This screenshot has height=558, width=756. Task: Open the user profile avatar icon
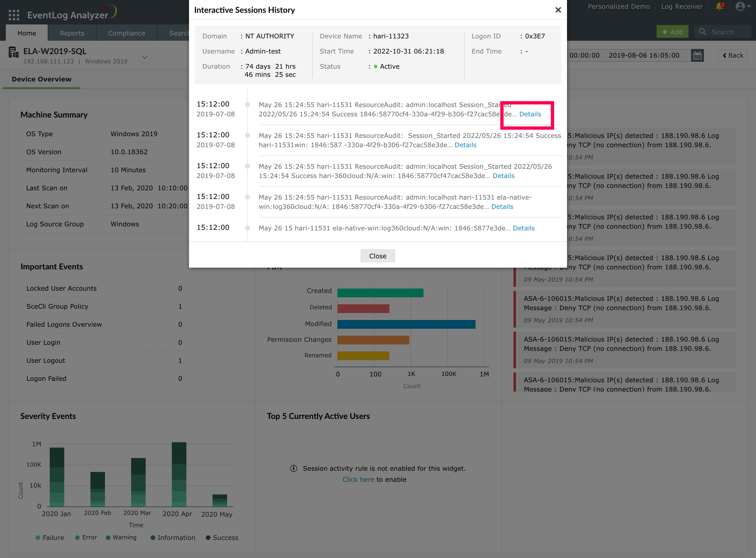[739, 6]
